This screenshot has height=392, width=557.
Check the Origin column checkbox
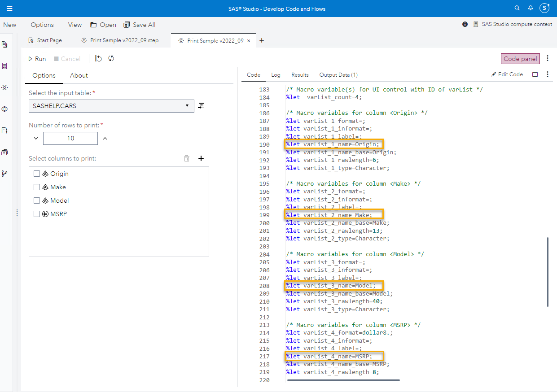click(x=37, y=173)
